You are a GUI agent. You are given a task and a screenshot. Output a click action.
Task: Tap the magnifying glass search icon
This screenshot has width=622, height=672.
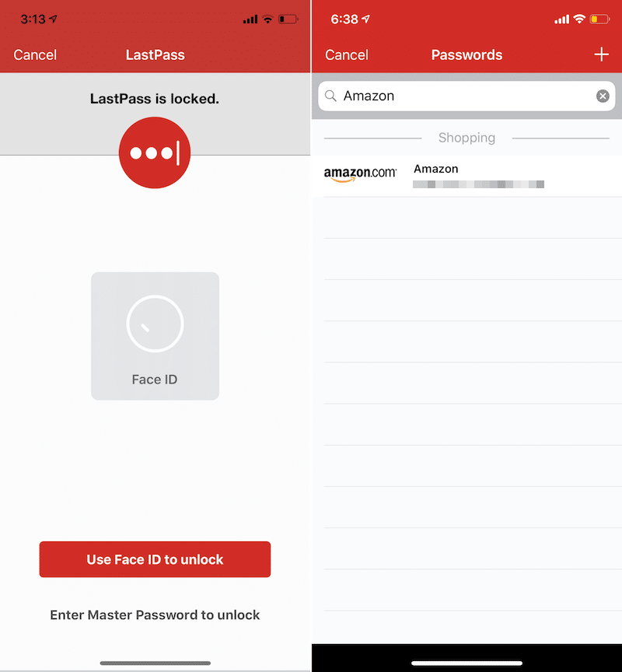point(330,96)
